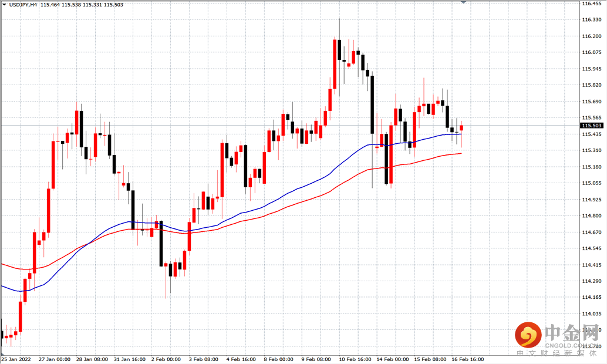The height and width of the screenshot is (364, 607).
Task: Click the 115.310 price axis label
Action: [x=592, y=151]
